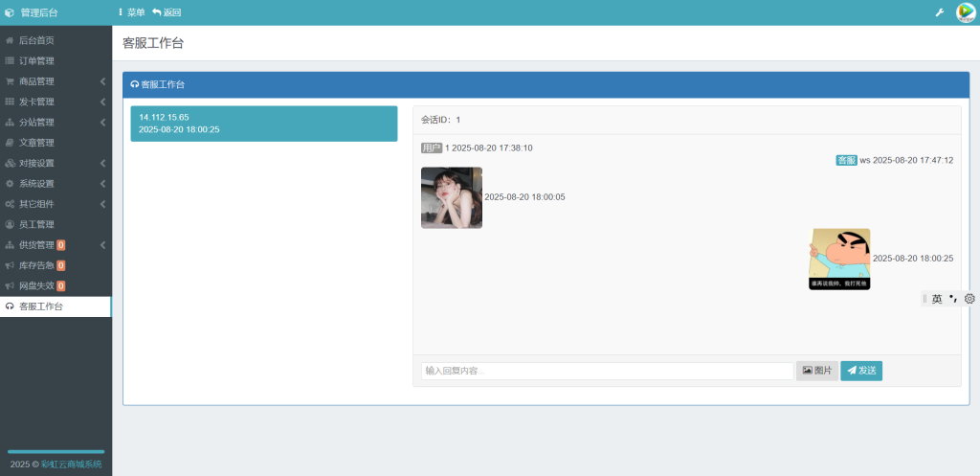980x476 pixels.
Task: Click the 管理后台 title link
Action: pyautogui.click(x=38, y=12)
